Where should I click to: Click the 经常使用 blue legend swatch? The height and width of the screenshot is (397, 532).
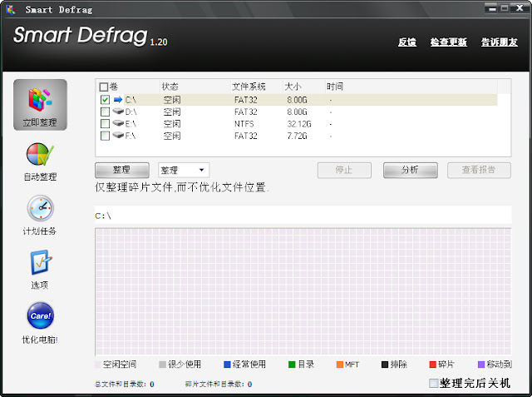tap(227, 365)
